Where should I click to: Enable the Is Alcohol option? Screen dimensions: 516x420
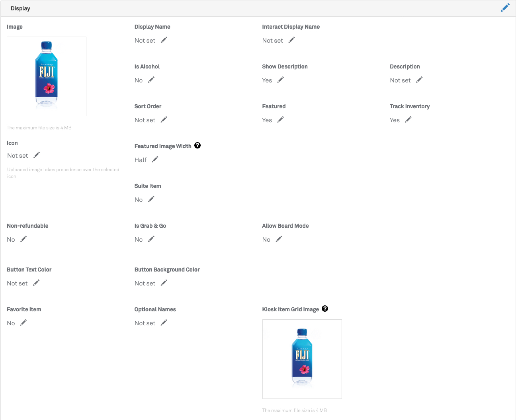pyautogui.click(x=151, y=80)
